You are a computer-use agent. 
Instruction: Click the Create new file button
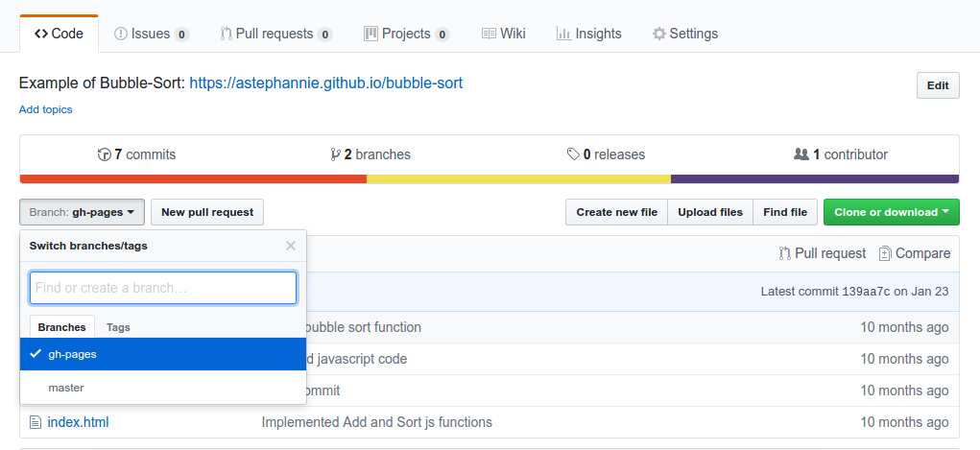tap(617, 212)
